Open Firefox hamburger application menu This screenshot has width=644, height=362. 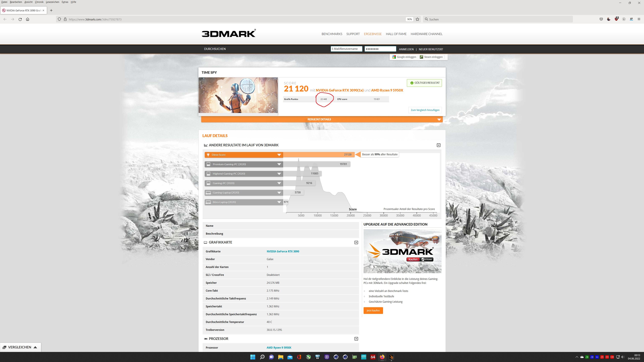[639, 19]
